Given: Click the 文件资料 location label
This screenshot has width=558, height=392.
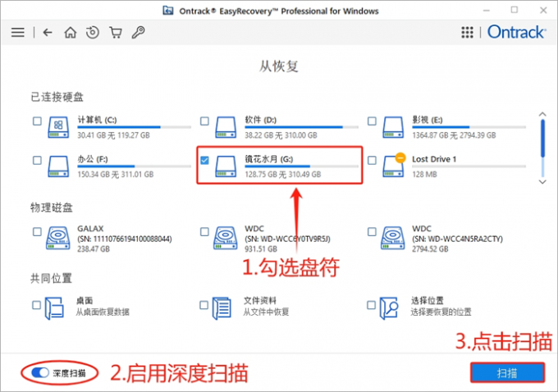Looking at the screenshot, I should [260, 301].
